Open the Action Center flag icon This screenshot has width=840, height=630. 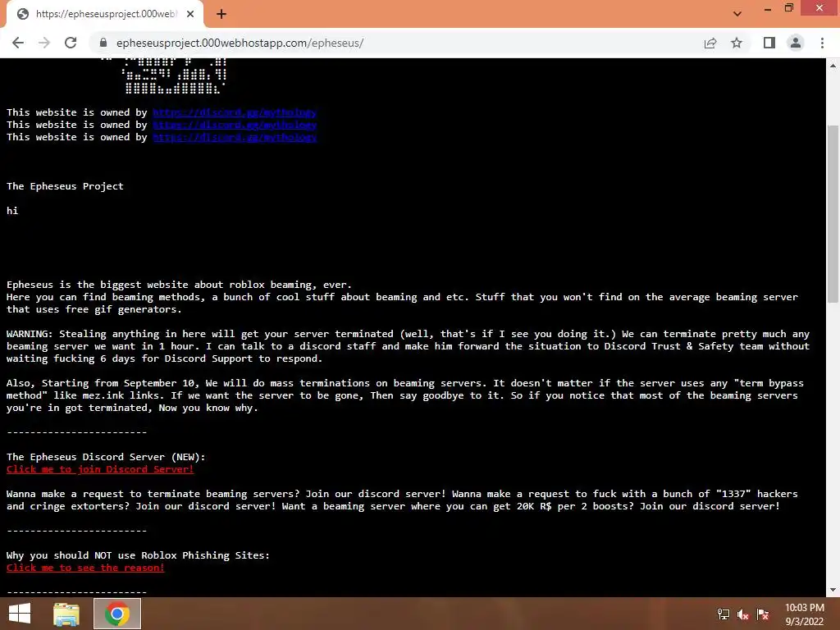pos(763,614)
